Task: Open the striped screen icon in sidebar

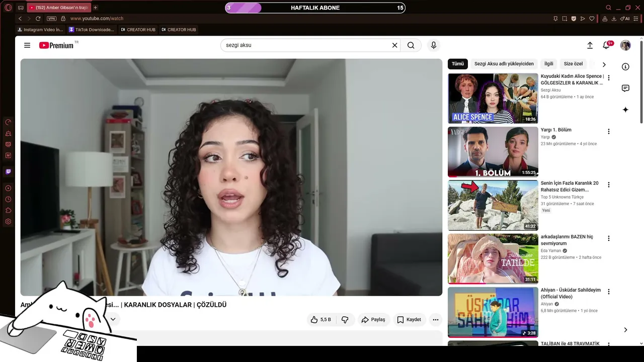Action: pos(8,144)
